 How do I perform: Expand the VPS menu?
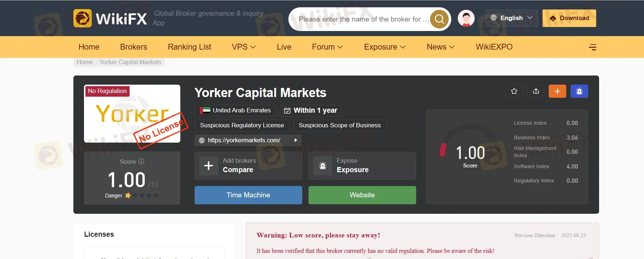(244, 47)
